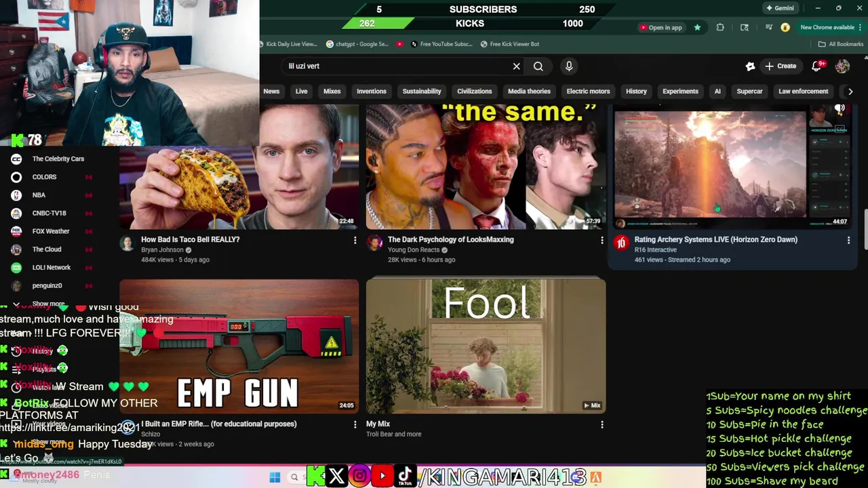Open more options for How Bad Is Taco Bell

(355, 240)
